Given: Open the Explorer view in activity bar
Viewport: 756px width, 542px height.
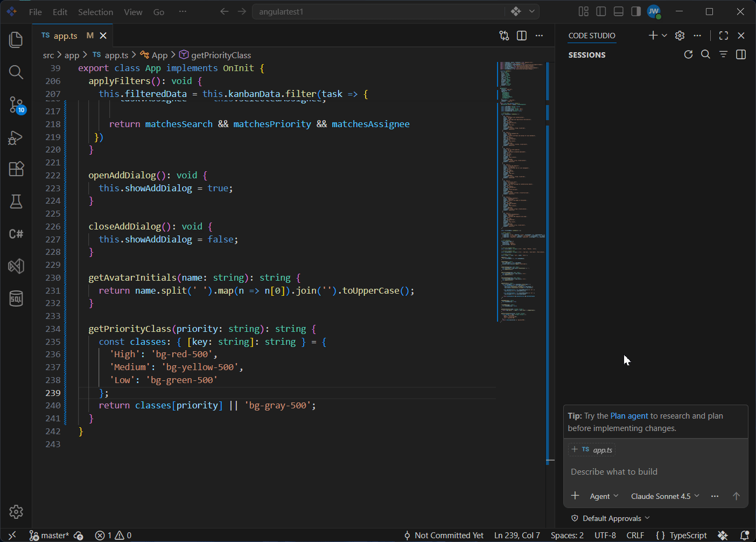Looking at the screenshot, I should tap(16, 40).
